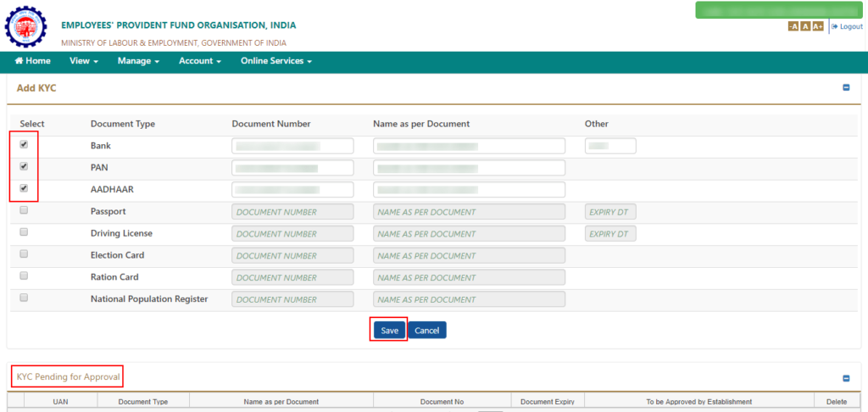Open the Account menu
The image size is (868, 412).
[200, 61]
